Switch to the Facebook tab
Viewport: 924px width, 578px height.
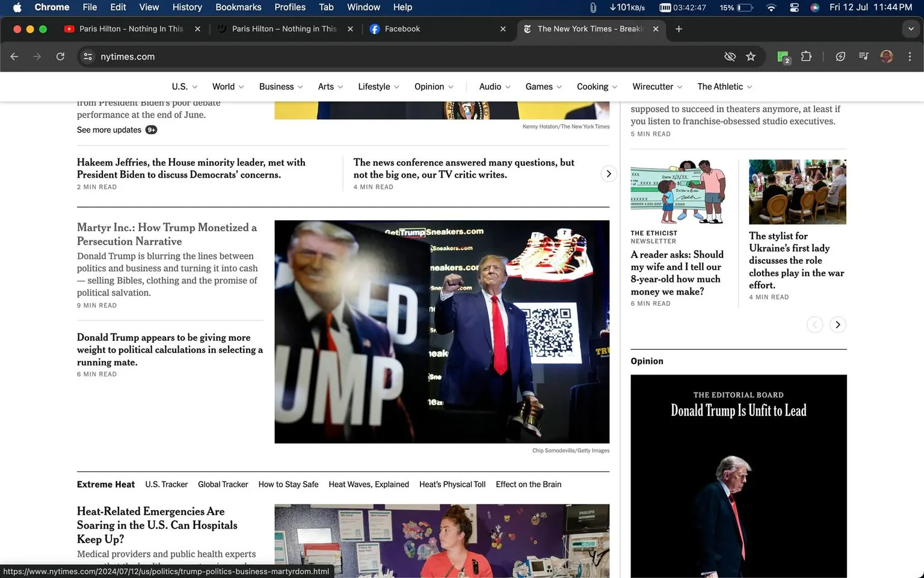pyautogui.click(x=437, y=29)
